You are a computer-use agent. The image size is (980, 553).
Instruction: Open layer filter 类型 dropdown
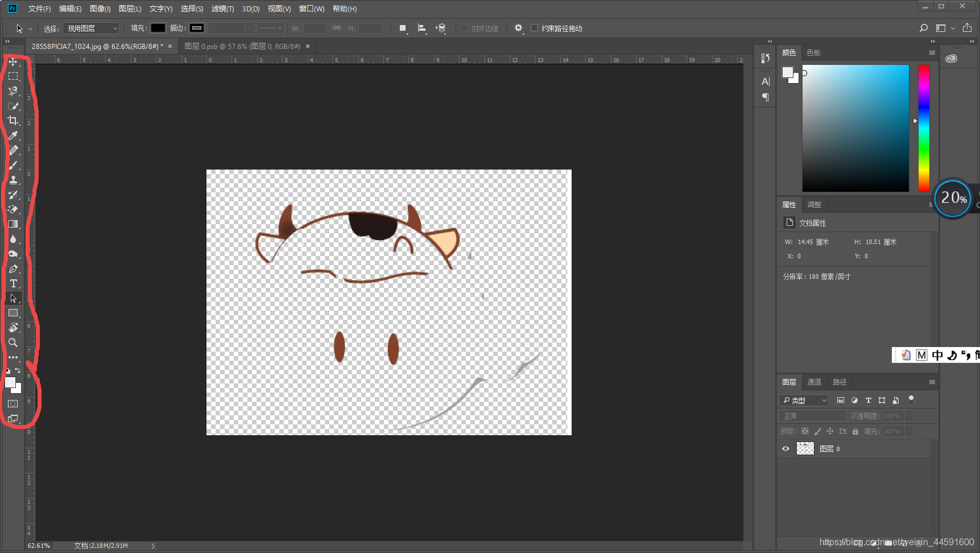pos(804,400)
